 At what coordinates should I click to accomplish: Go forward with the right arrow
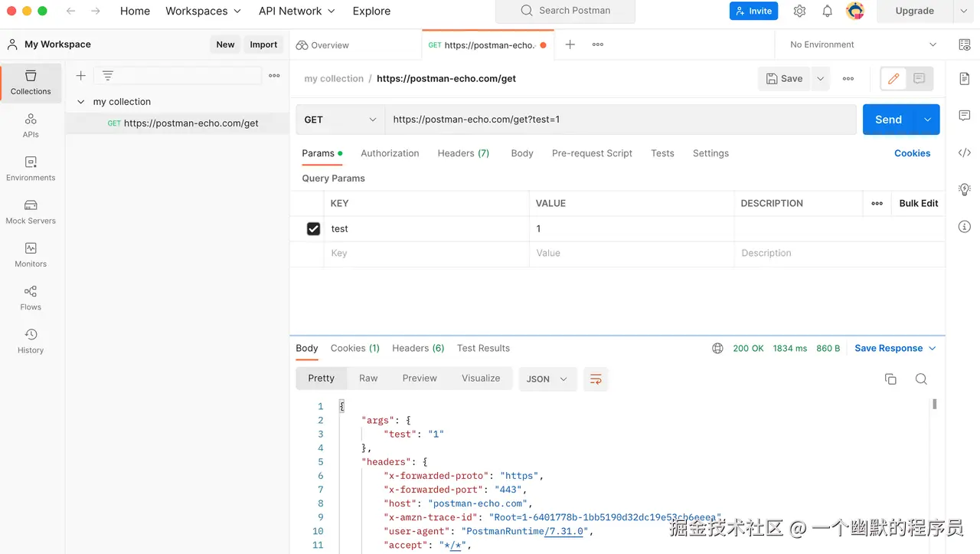tap(96, 11)
